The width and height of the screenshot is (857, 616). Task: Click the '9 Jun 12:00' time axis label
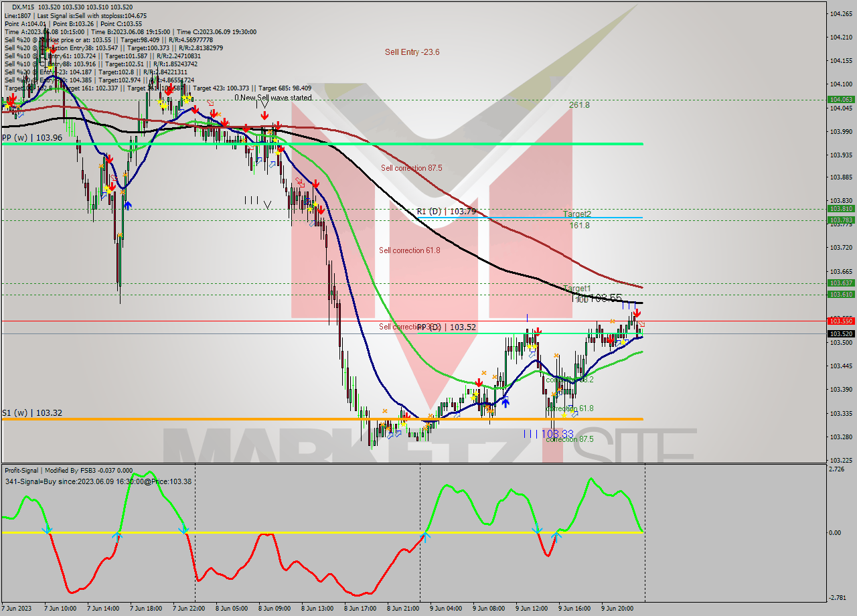click(532, 609)
